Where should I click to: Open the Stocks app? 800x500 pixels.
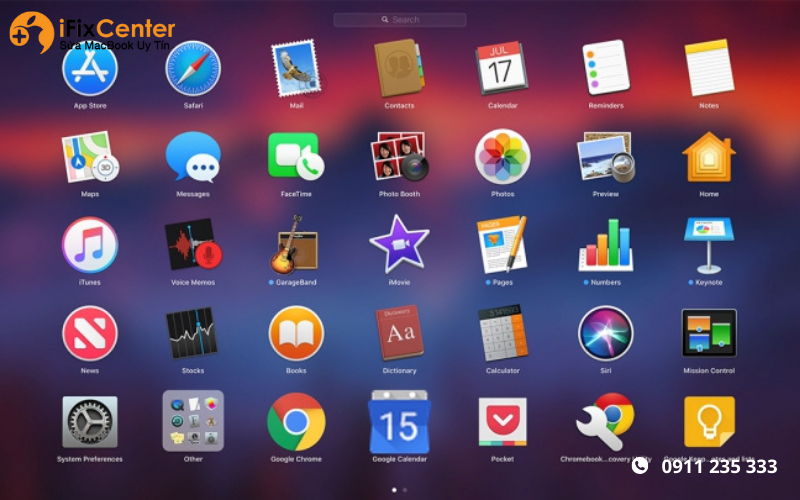[193, 333]
